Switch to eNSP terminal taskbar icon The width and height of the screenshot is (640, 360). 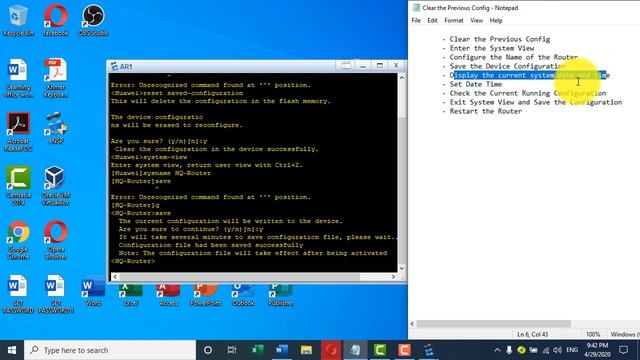click(x=429, y=350)
